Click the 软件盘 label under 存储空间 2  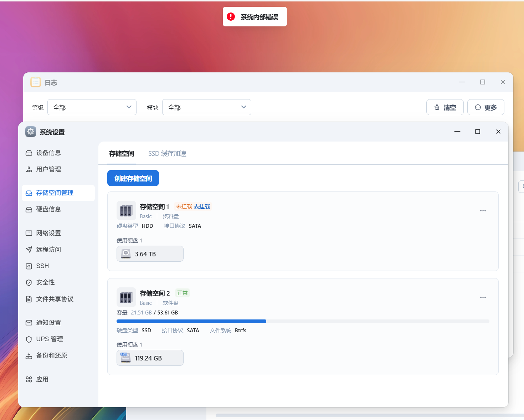[171, 303]
